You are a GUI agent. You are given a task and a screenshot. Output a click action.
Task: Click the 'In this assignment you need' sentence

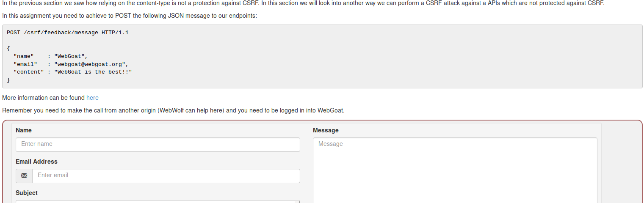click(x=130, y=16)
